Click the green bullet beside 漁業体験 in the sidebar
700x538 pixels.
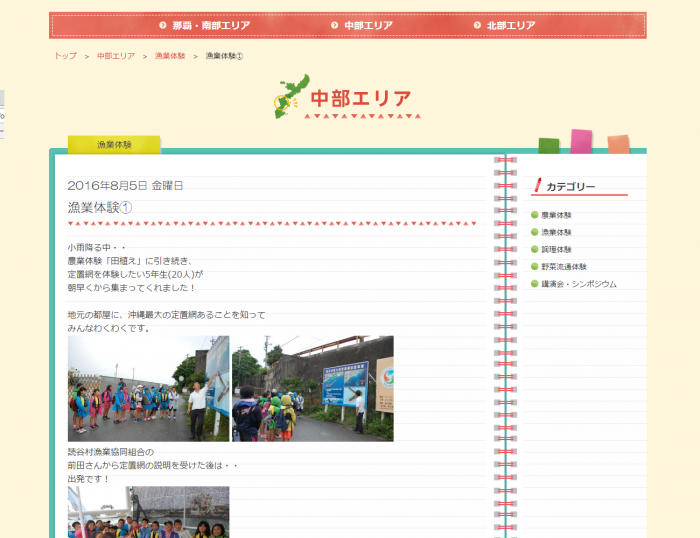[534, 232]
